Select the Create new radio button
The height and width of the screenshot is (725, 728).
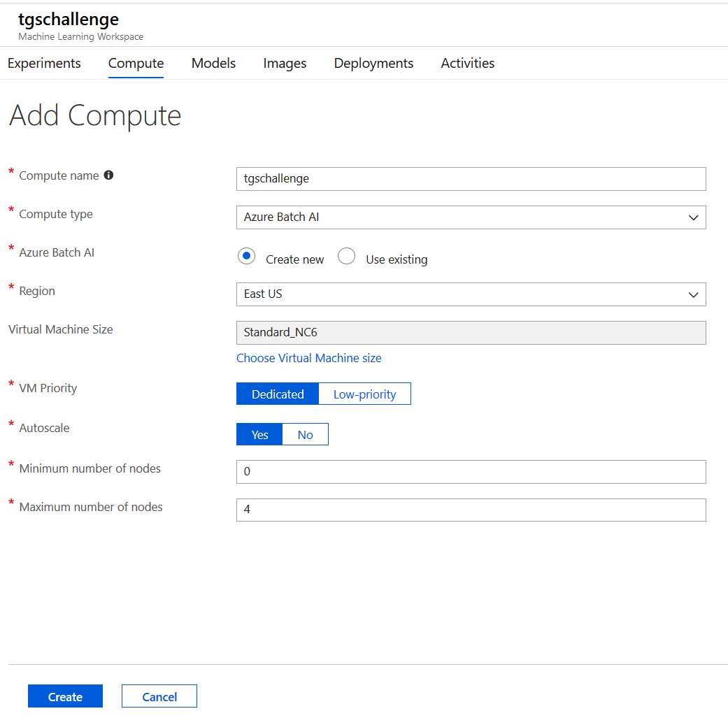[247, 256]
